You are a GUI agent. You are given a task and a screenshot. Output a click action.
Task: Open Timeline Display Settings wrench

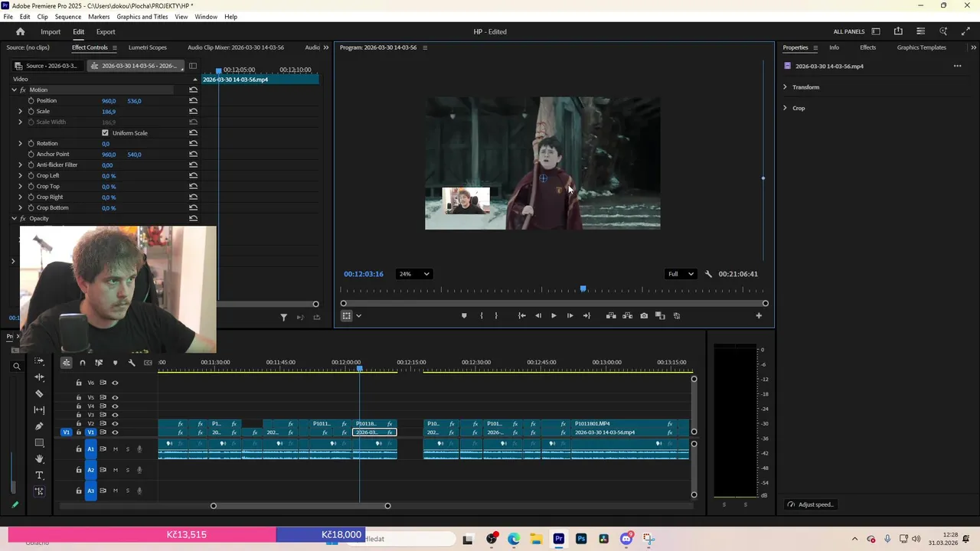tap(132, 363)
